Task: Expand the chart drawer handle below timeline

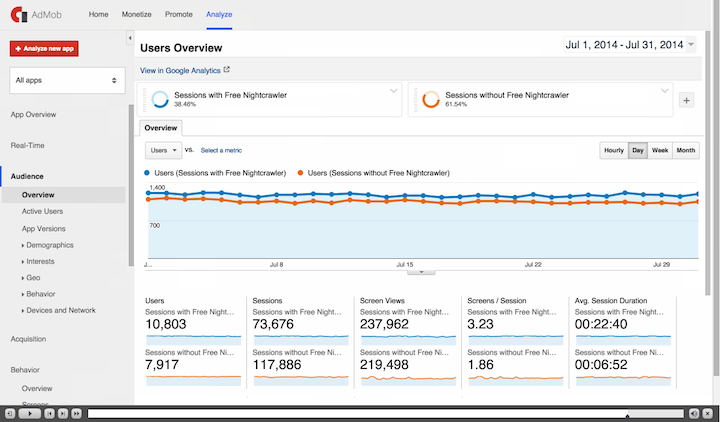Action: (421, 272)
